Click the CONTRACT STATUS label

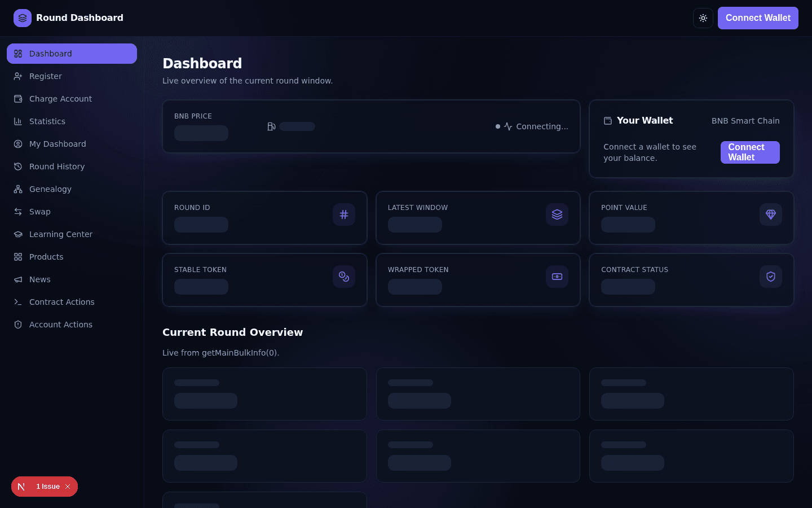point(634,270)
